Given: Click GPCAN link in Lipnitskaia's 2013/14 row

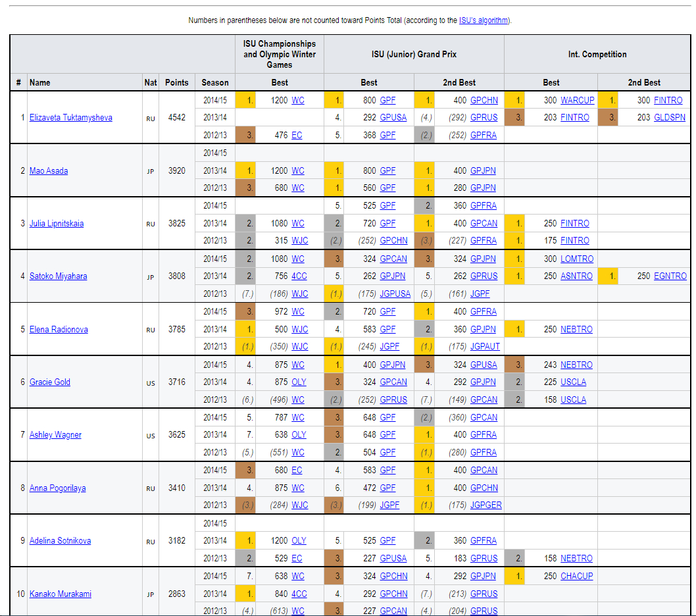Looking at the screenshot, I should [x=484, y=223].
